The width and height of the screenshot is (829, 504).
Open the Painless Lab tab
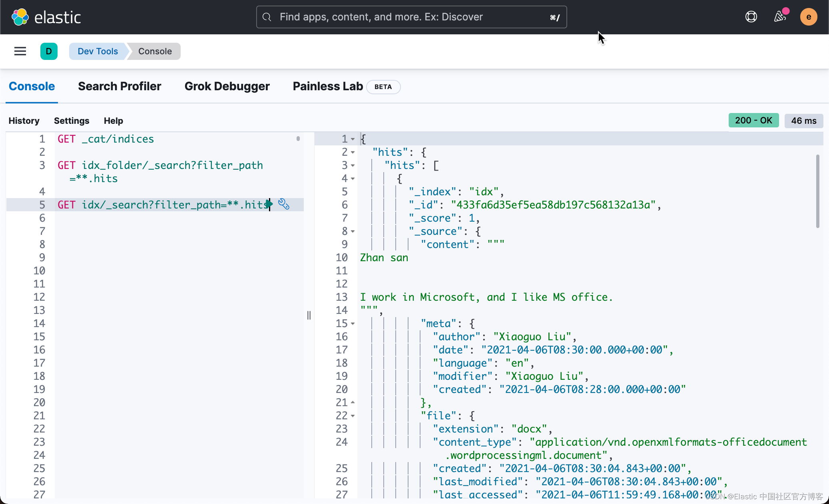pos(327,86)
